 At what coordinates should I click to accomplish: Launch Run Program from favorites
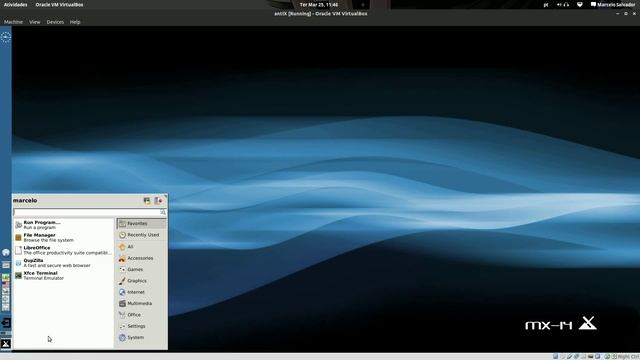pos(64,224)
